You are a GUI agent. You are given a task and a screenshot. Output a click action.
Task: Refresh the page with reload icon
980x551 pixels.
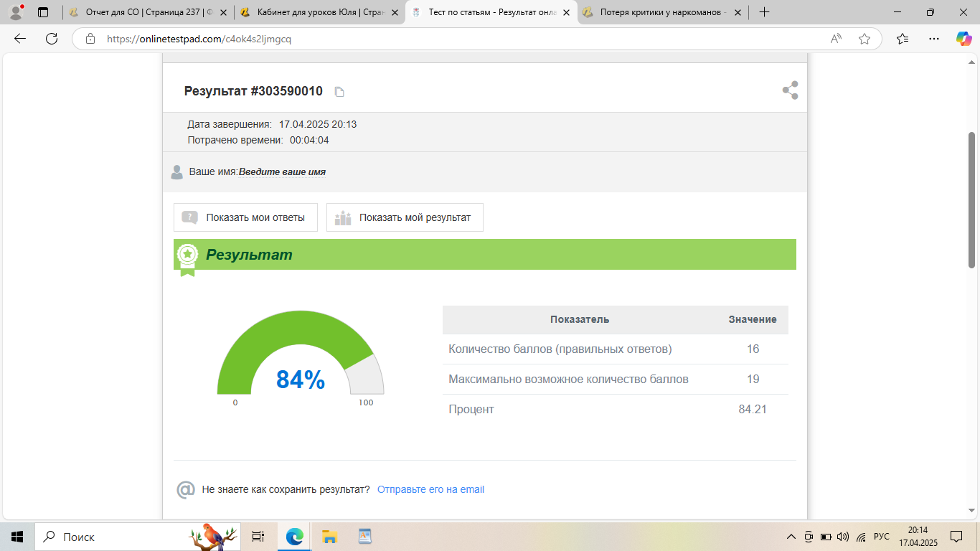coord(52,39)
